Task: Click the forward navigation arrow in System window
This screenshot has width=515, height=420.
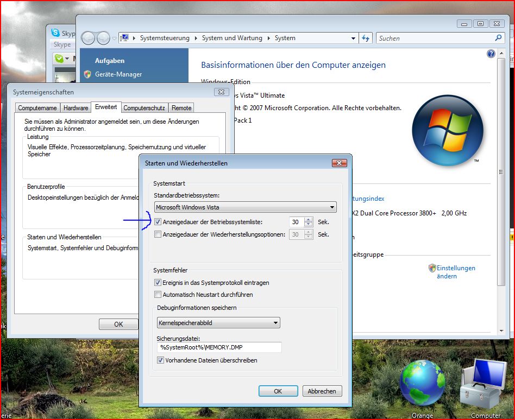Action: 103,39
